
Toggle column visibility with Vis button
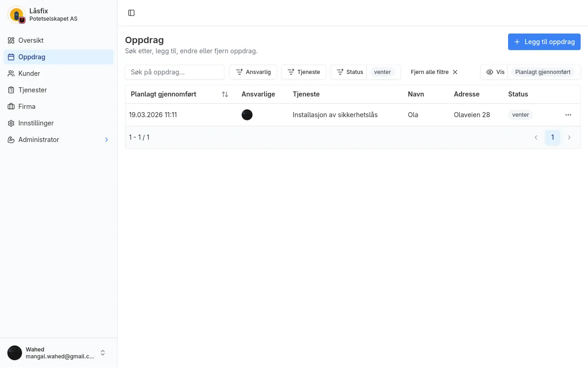[495, 72]
